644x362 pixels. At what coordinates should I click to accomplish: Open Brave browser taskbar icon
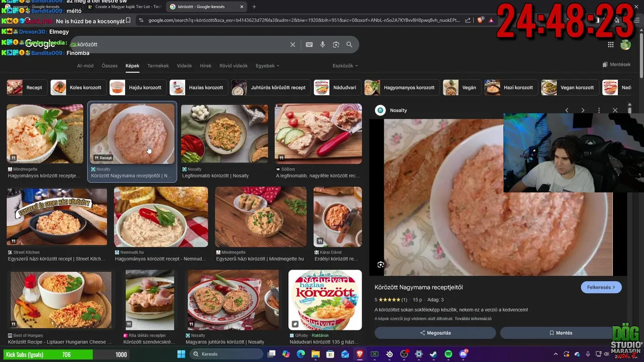pyautogui.click(x=360, y=354)
